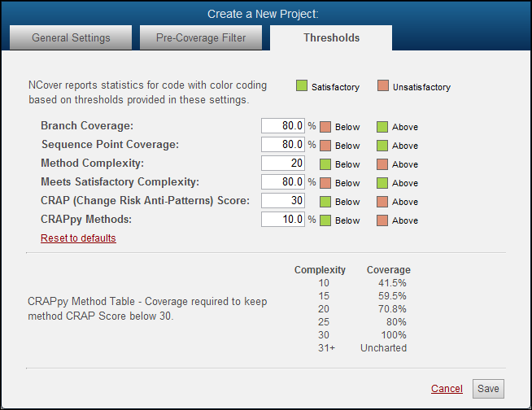The width and height of the screenshot is (532, 410).
Task: Open the Pre-Coverage Filter tab
Action: (x=200, y=38)
